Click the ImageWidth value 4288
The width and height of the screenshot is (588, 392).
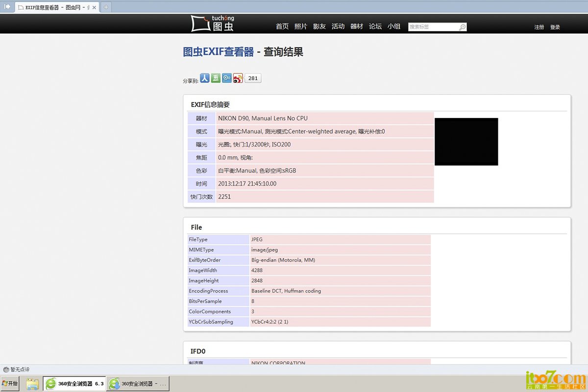[257, 270]
